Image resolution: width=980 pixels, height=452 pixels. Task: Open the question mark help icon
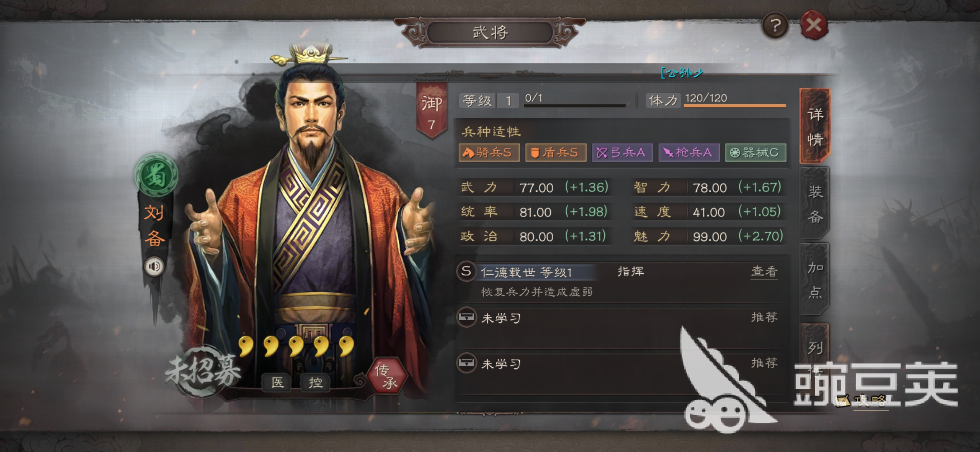(775, 26)
